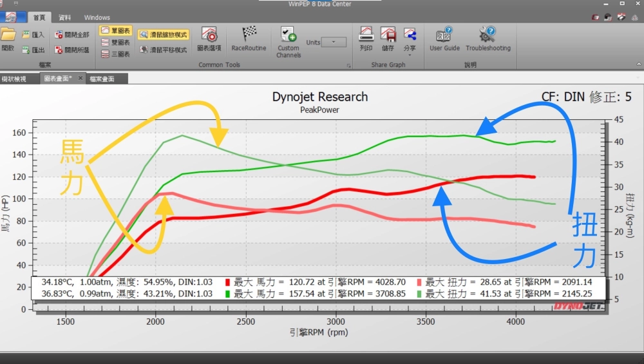
Task: Switch to the 資料 ribbon tab
Action: click(64, 17)
